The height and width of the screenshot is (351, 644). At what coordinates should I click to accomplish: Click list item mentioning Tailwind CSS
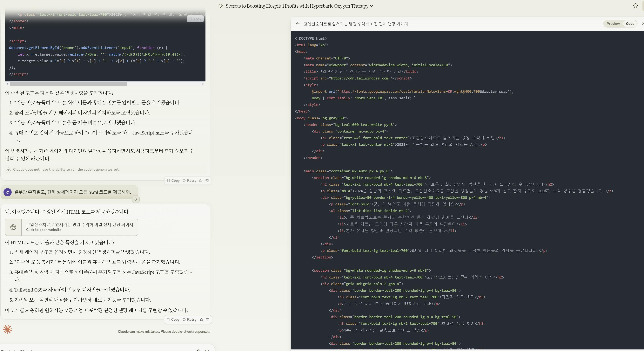[72, 290]
